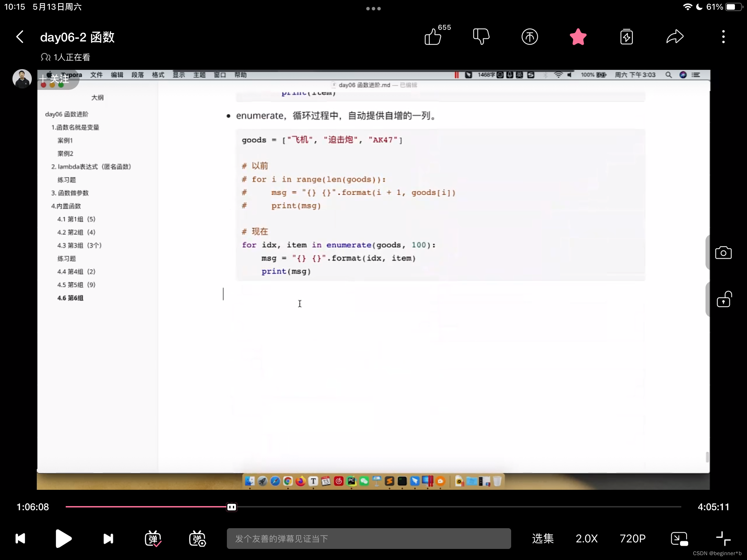Open the Typora 帮助 menu
Screen dimensions: 747x560
point(240,75)
